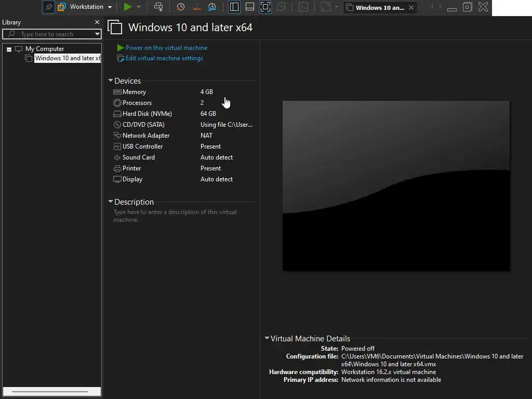This screenshot has width=532, height=399.
Task: Click the library panel horizontal scrollbar
Action: 50,392
